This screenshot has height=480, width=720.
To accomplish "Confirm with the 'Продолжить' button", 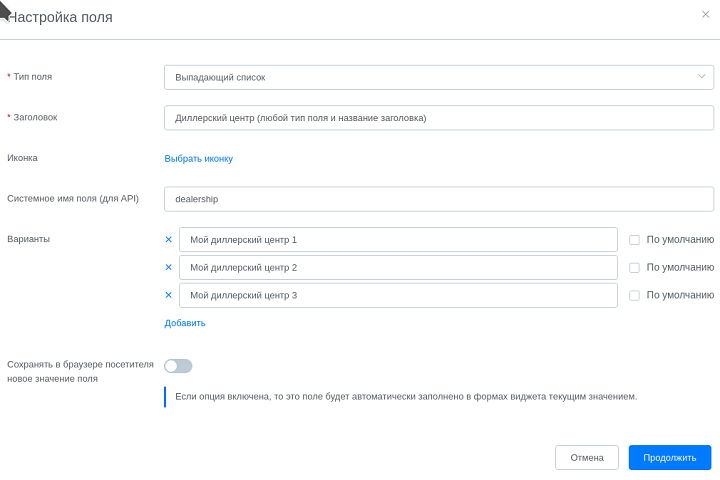I will (670, 457).
